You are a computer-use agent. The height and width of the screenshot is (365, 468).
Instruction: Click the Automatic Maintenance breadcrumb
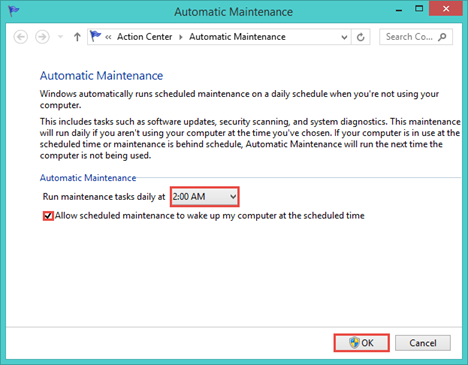coord(237,37)
